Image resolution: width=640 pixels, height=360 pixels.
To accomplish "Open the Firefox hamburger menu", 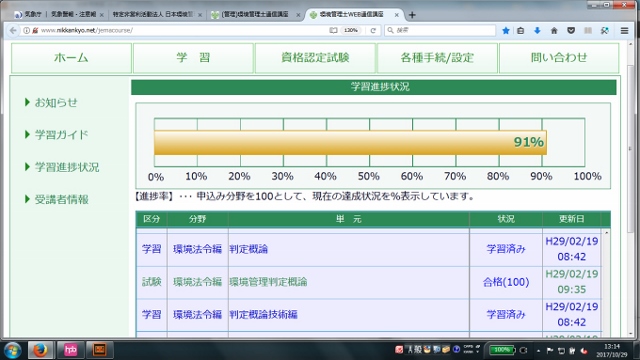I will pyautogui.click(x=624, y=31).
